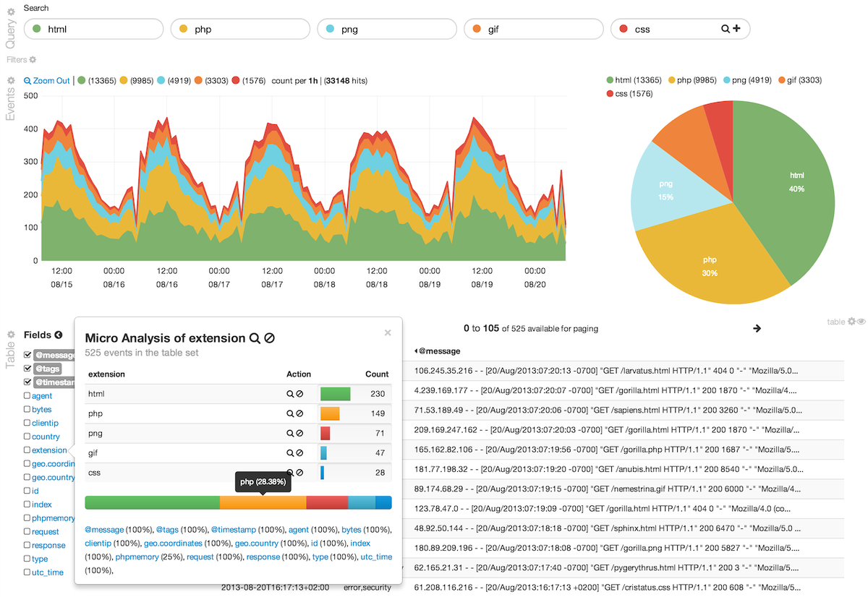The image size is (868, 597).
Task: Click the magnifier next to Micro Analysis title
Action: click(x=254, y=338)
